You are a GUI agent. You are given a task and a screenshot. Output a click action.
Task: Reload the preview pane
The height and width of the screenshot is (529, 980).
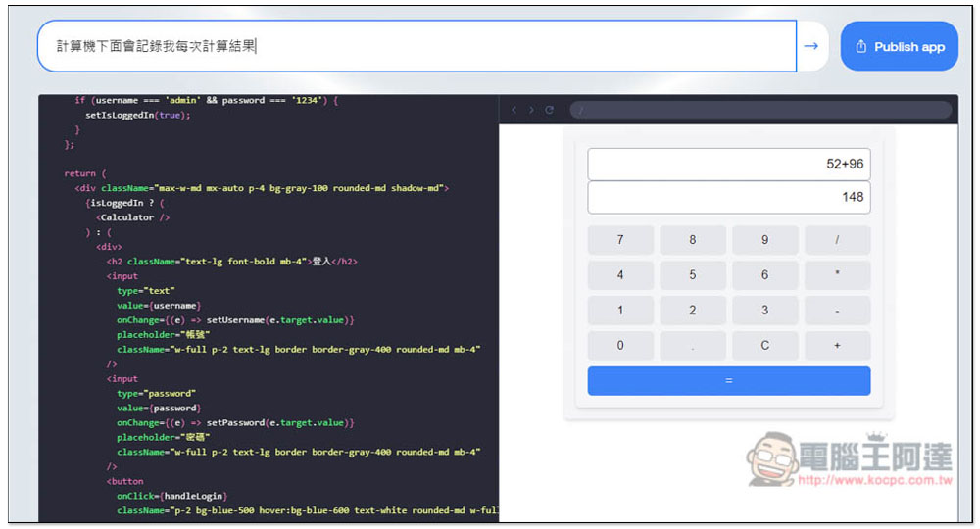pos(550,110)
